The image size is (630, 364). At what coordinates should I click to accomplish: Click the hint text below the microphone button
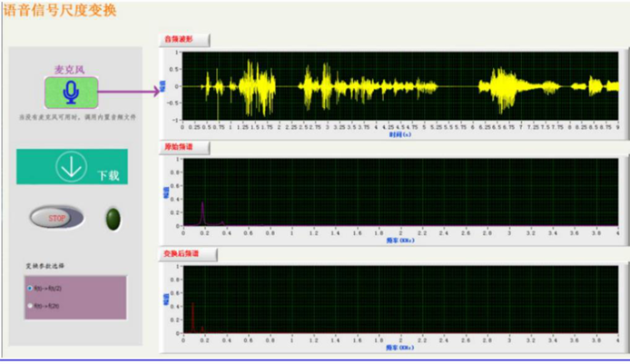pos(70,117)
